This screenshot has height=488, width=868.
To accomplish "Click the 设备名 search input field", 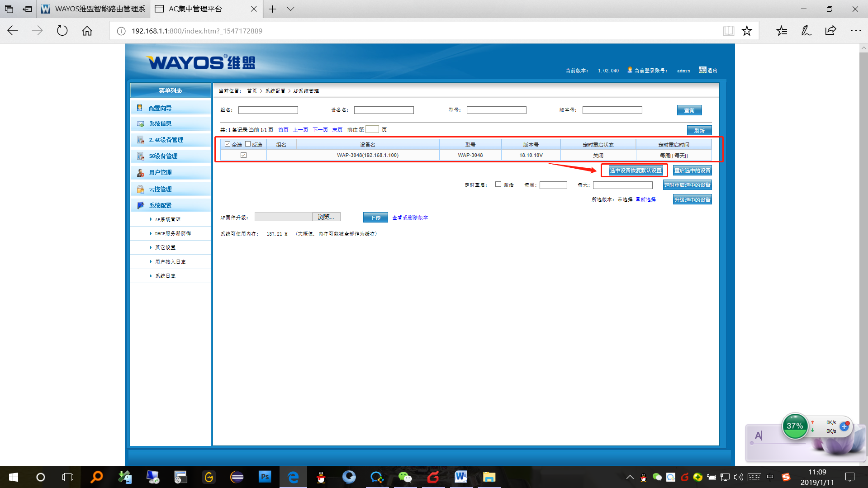I will (x=384, y=110).
